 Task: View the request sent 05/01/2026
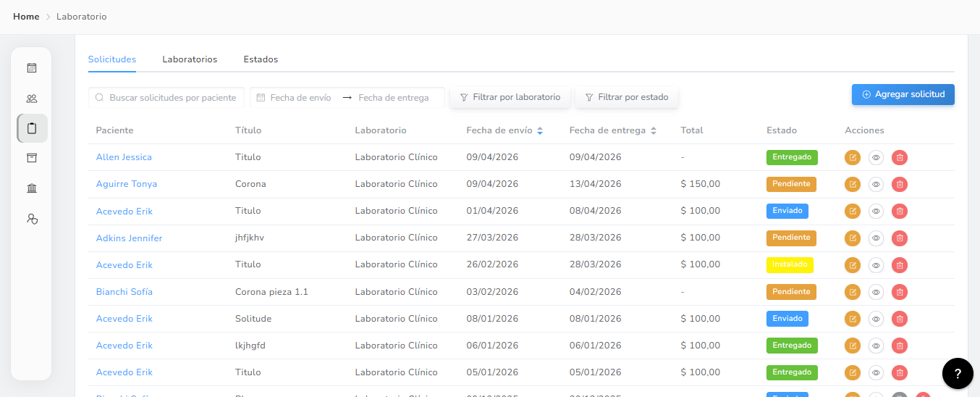point(876,372)
